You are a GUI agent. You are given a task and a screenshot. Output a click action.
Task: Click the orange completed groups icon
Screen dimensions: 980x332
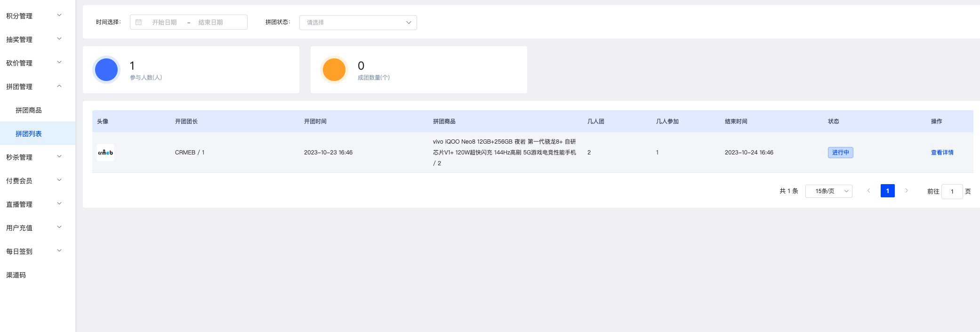[x=334, y=70]
